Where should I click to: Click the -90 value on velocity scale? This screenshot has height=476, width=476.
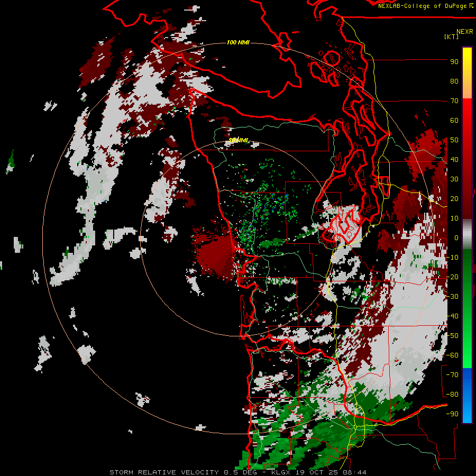click(x=452, y=414)
